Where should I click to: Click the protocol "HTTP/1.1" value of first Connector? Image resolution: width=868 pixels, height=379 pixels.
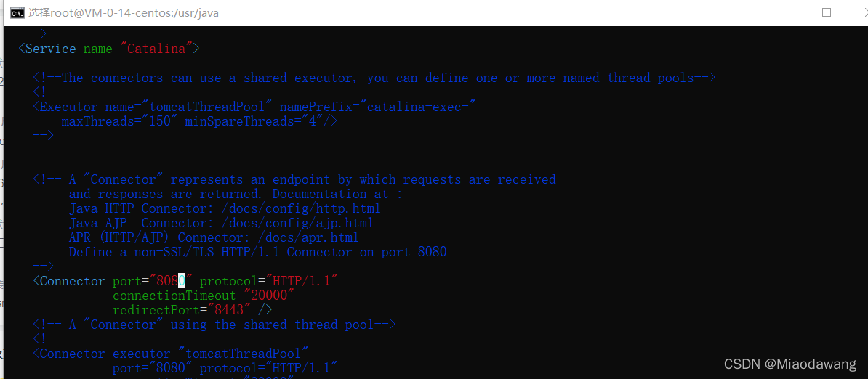pyautogui.click(x=302, y=281)
